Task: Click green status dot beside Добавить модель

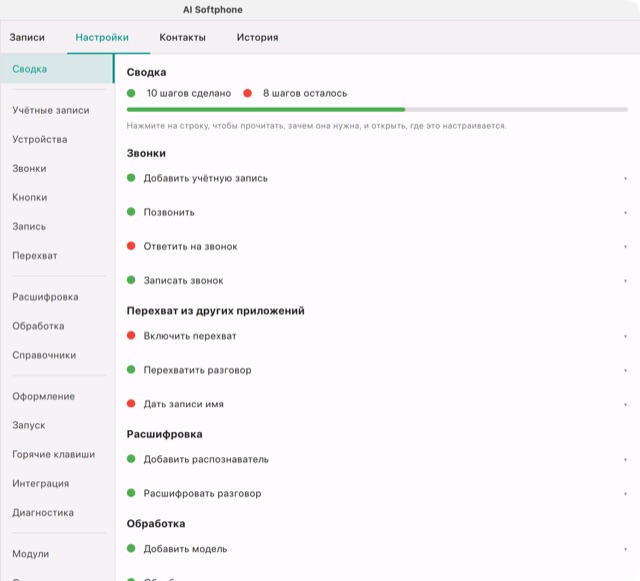Action: (131, 548)
